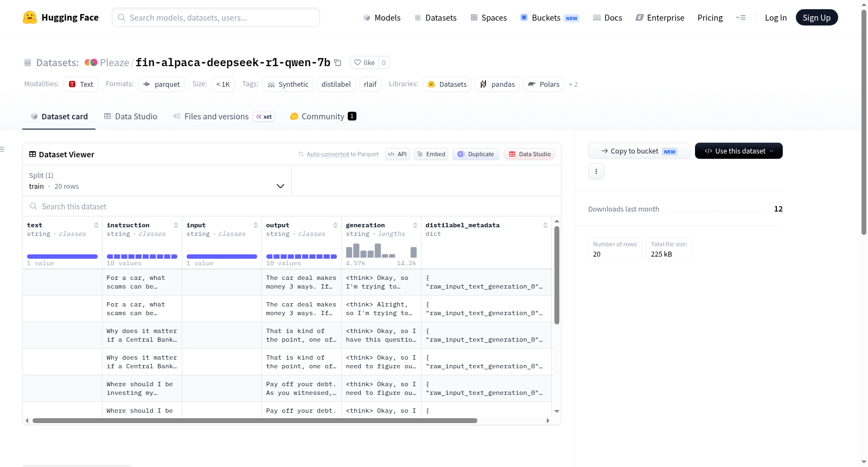Open the Models menu item
This screenshot has width=868, height=467.
tap(382, 17)
